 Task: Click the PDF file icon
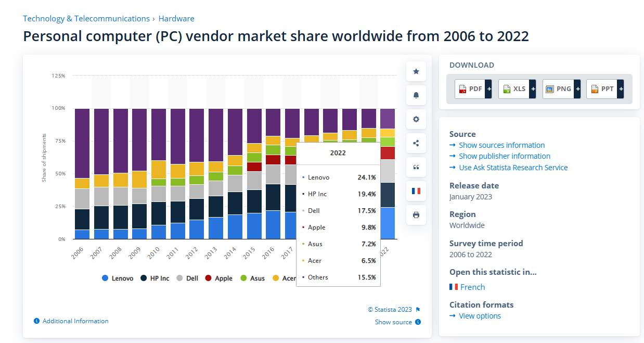pyautogui.click(x=462, y=89)
